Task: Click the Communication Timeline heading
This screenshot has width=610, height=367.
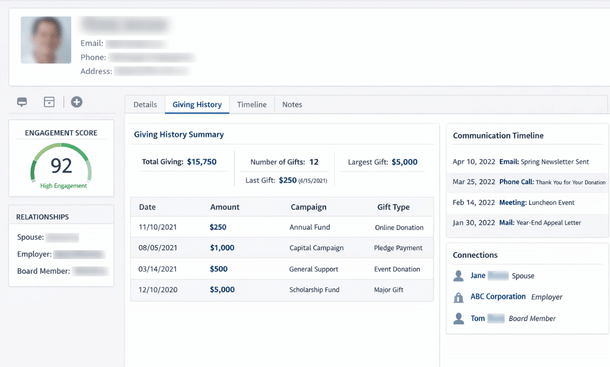Action: [x=498, y=136]
